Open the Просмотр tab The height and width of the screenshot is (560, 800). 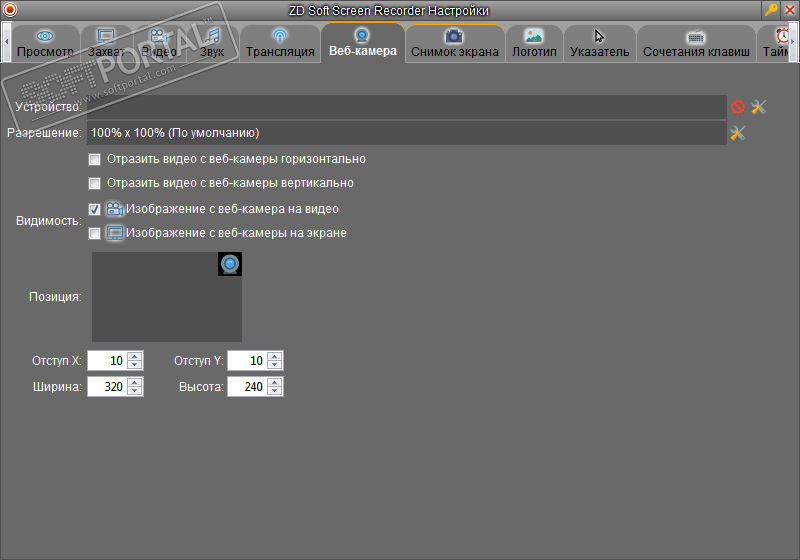point(45,43)
